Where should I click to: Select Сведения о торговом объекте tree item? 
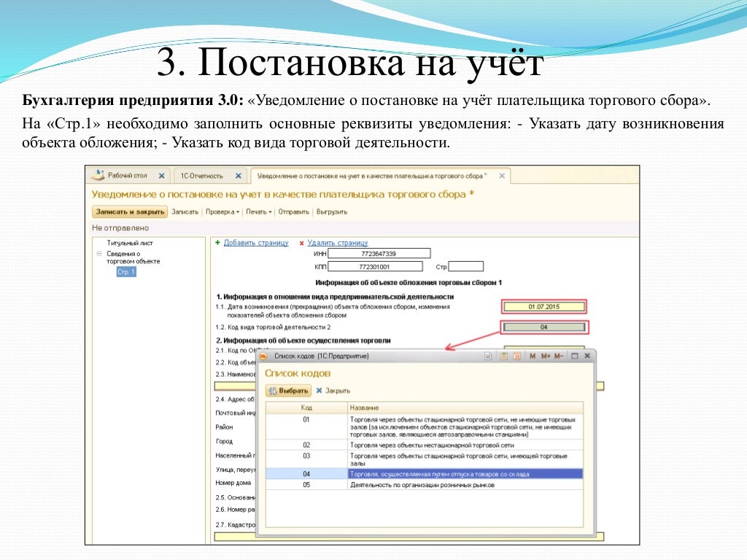coord(133,257)
